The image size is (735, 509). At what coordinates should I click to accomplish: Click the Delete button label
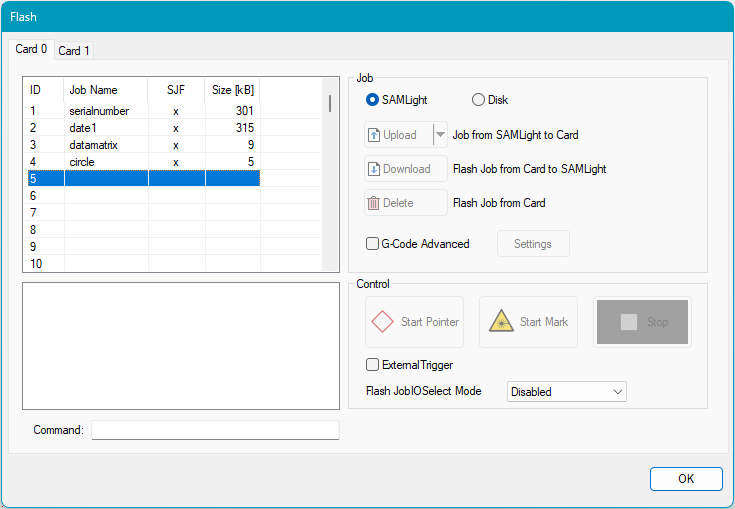tap(398, 203)
